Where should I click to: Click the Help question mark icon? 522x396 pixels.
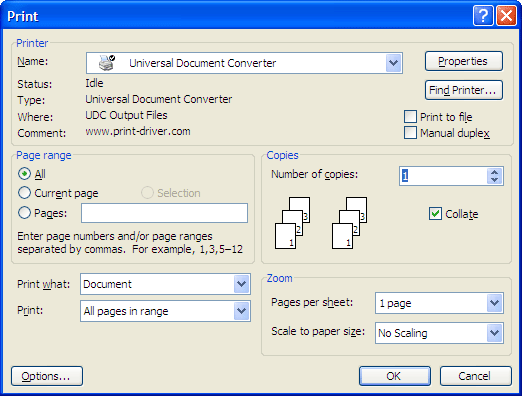(483, 16)
